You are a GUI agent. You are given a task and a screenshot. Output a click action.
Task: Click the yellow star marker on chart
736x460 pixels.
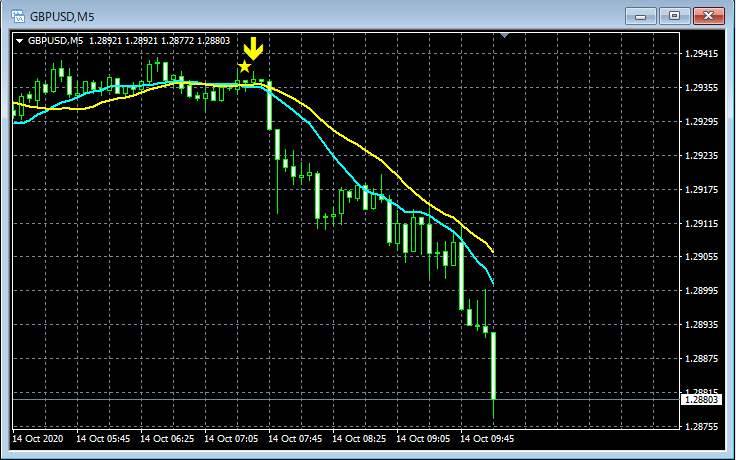244,66
